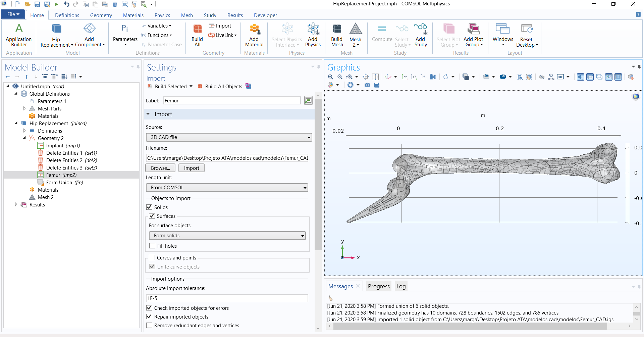
Task: Click the Print icon in Graphics toolbar
Action: coord(377,85)
